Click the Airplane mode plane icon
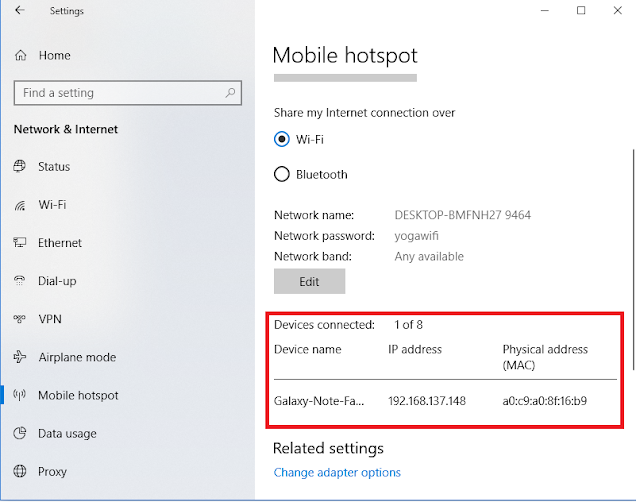This screenshot has width=640, height=502. coord(20,357)
